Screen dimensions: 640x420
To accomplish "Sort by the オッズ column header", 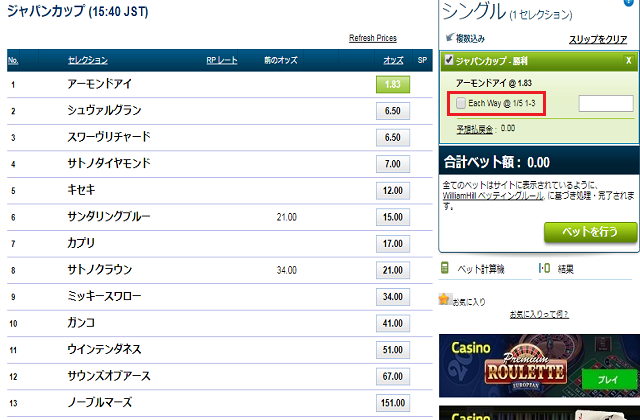I will pos(393,61).
